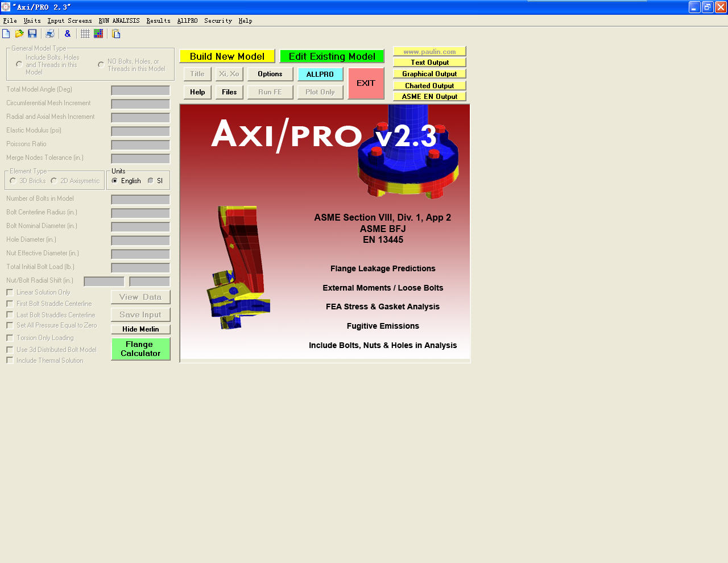Click the colored grid plot icon
The width and height of the screenshot is (728, 563).
98,34
